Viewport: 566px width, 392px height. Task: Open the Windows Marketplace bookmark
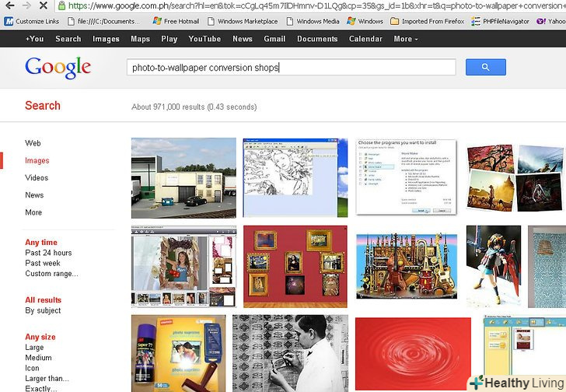coord(243,21)
